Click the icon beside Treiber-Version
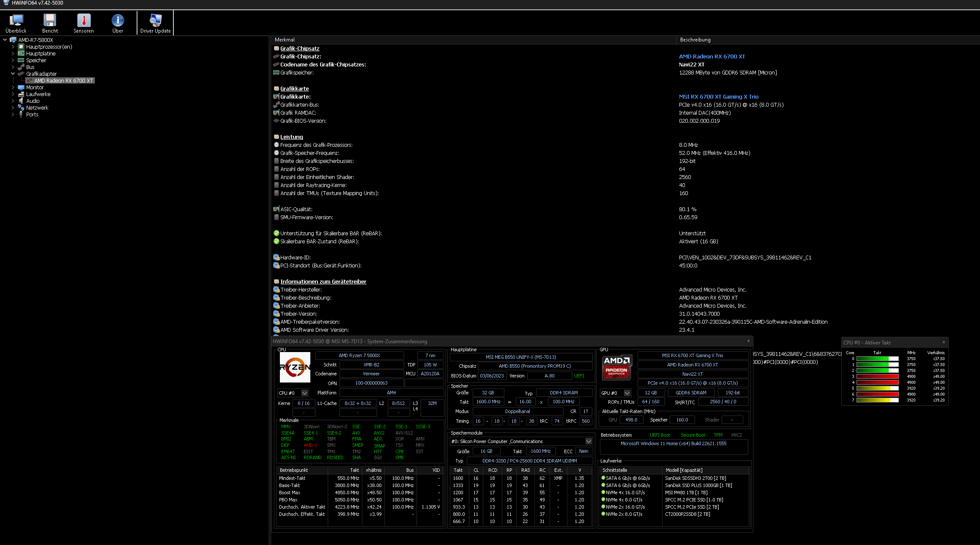 point(276,314)
